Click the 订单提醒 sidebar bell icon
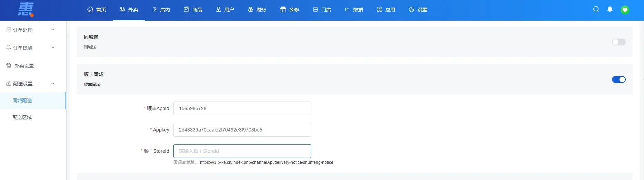The width and height of the screenshot is (644, 180). [9, 47]
